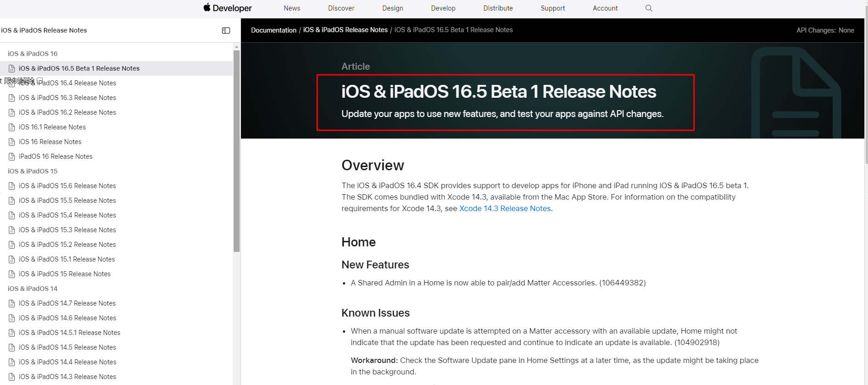Viewport: 868px width, 385px height.
Task: Open Design in top navigation
Action: click(392, 8)
